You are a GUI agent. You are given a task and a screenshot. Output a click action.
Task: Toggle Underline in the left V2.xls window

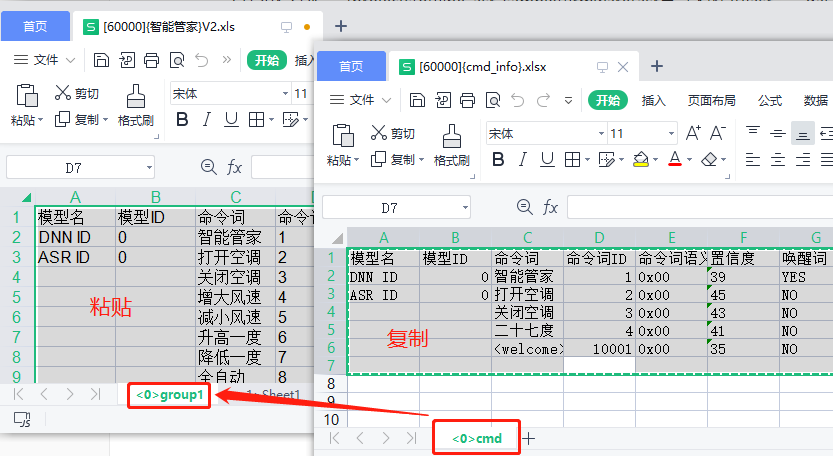click(231, 119)
